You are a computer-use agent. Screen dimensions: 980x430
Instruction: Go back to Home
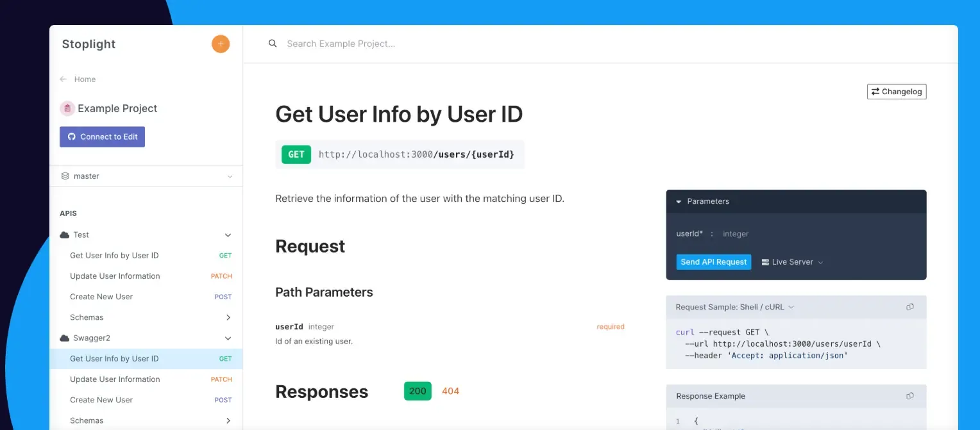point(85,79)
